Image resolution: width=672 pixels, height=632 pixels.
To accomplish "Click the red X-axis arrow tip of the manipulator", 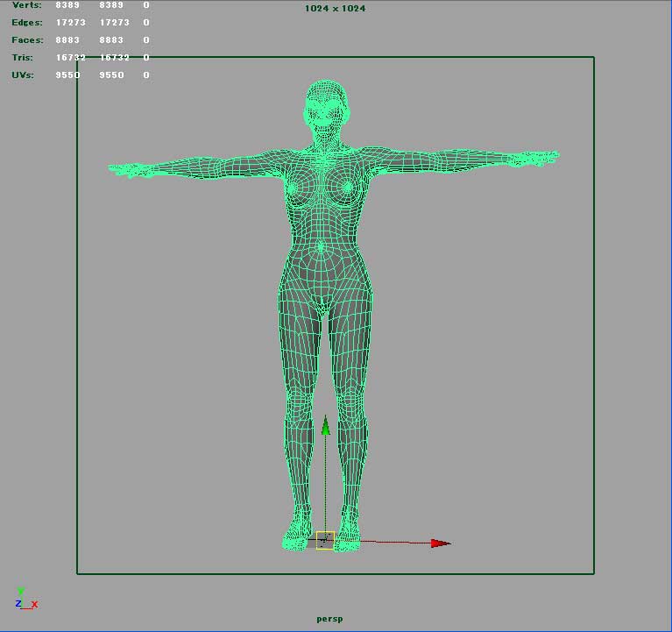I will point(441,543).
